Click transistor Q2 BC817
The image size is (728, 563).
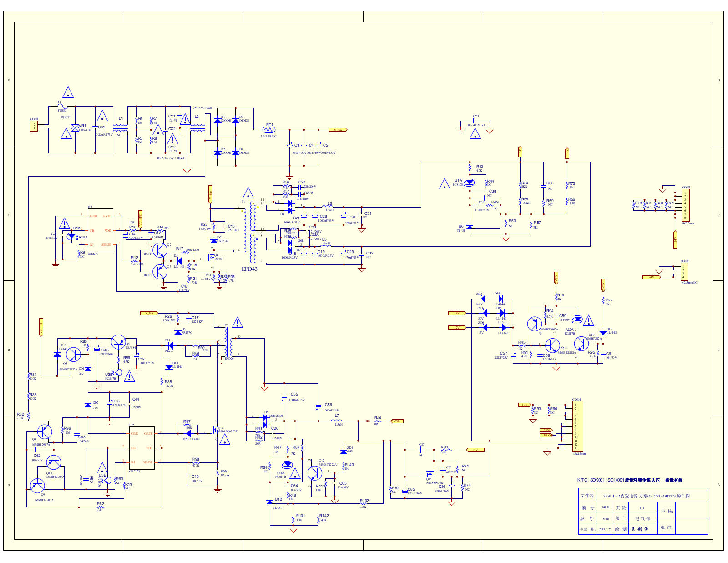(160, 250)
